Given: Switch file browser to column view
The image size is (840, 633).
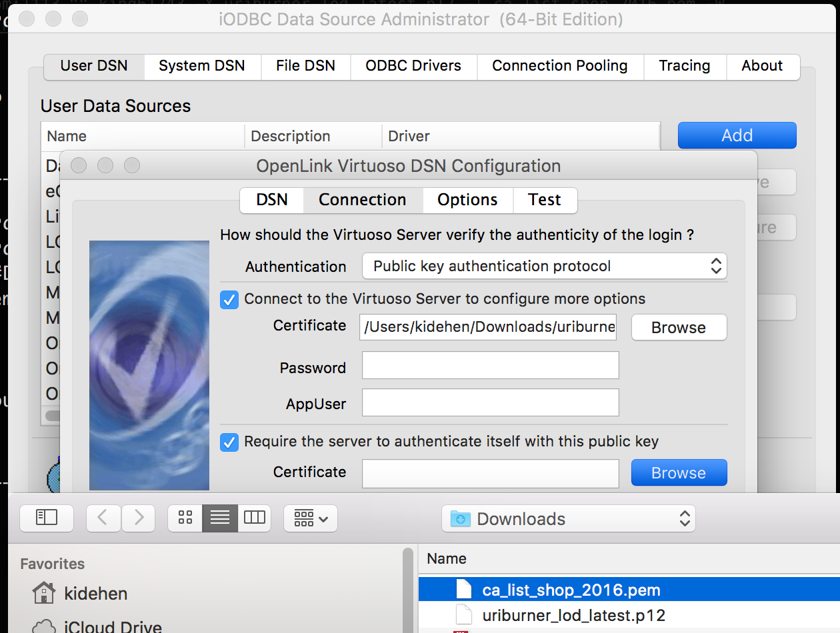Looking at the screenshot, I should pyautogui.click(x=254, y=518).
